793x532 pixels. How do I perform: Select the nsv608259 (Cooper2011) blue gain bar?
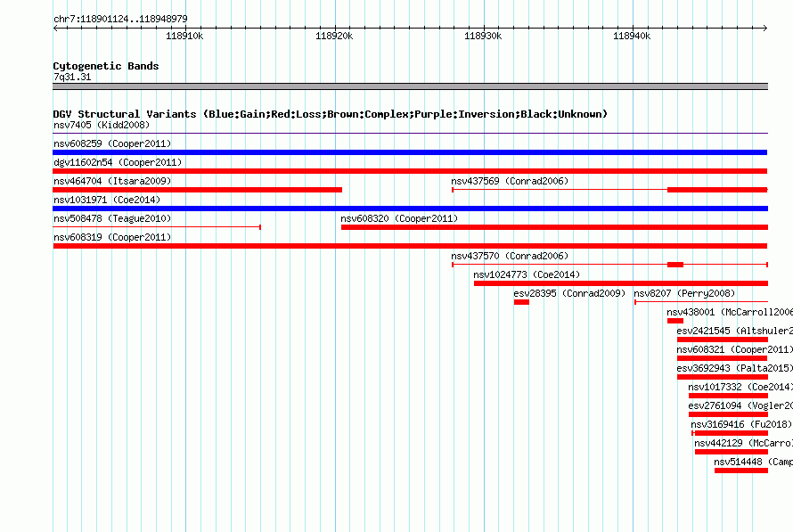410,152
